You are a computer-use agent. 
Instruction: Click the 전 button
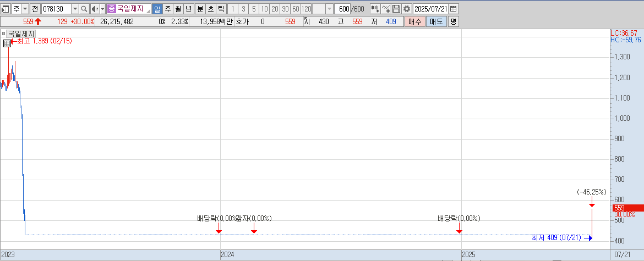click(x=35, y=9)
